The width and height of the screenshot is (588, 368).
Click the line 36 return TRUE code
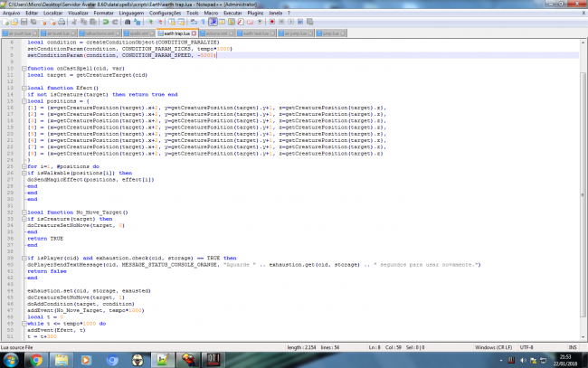pyautogui.click(x=45, y=239)
